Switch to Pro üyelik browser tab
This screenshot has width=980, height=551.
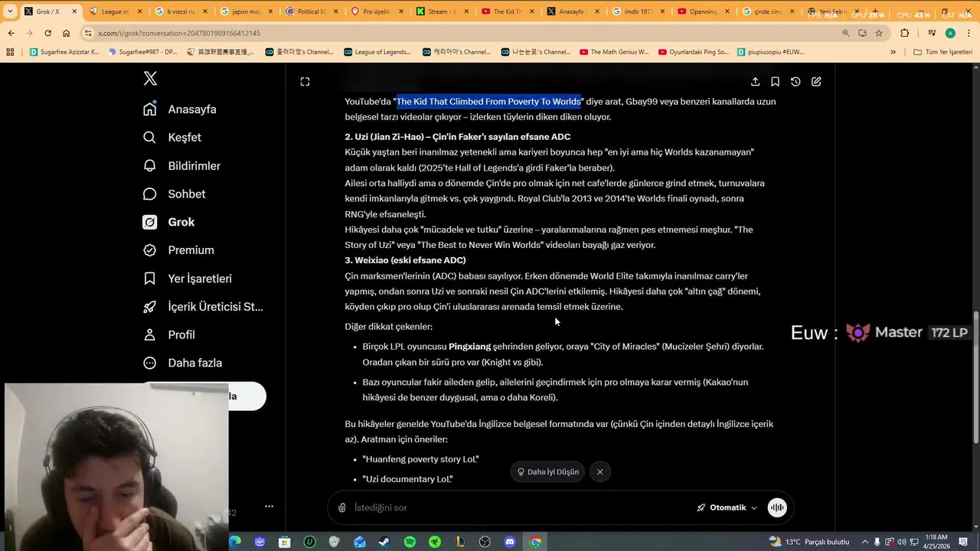tap(377, 11)
